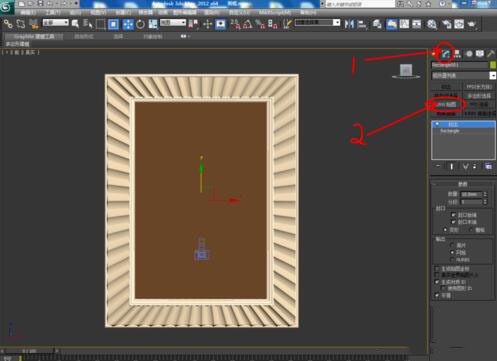Switch to the Display command panel tab
This screenshot has width=497, height=361.
(480, 53)
